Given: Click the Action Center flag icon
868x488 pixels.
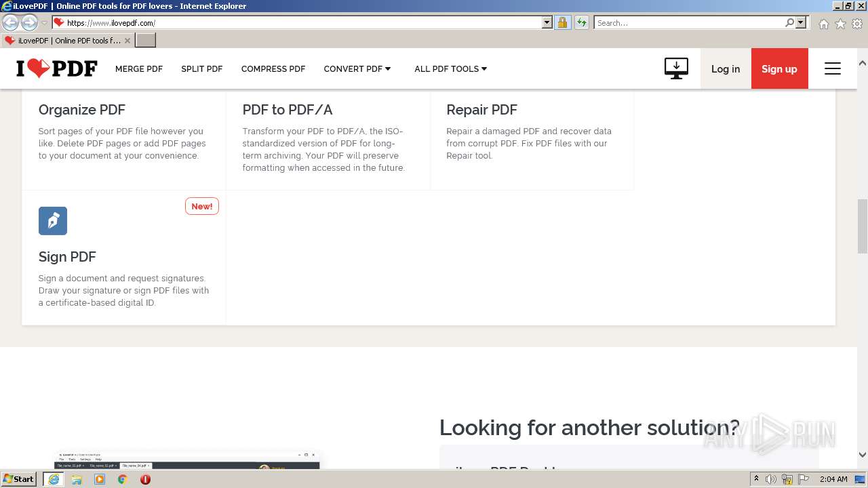Looking at the screenshot, I should (804, 479).
